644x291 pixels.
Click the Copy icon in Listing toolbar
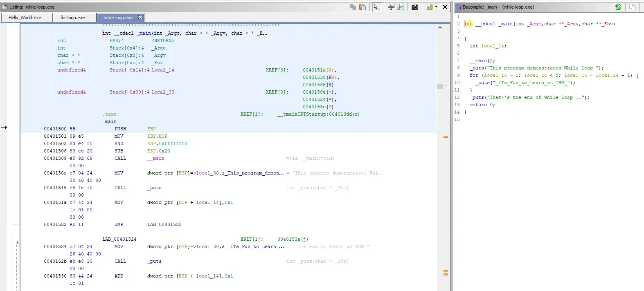pyautogui.click(x=353, y=7)
